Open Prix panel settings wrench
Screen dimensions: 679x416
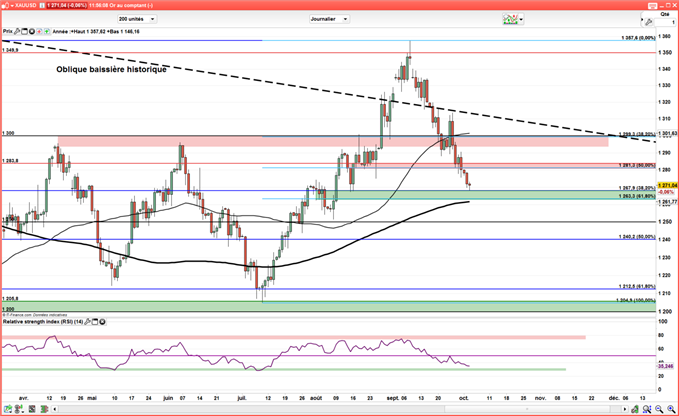click(17, 32)
